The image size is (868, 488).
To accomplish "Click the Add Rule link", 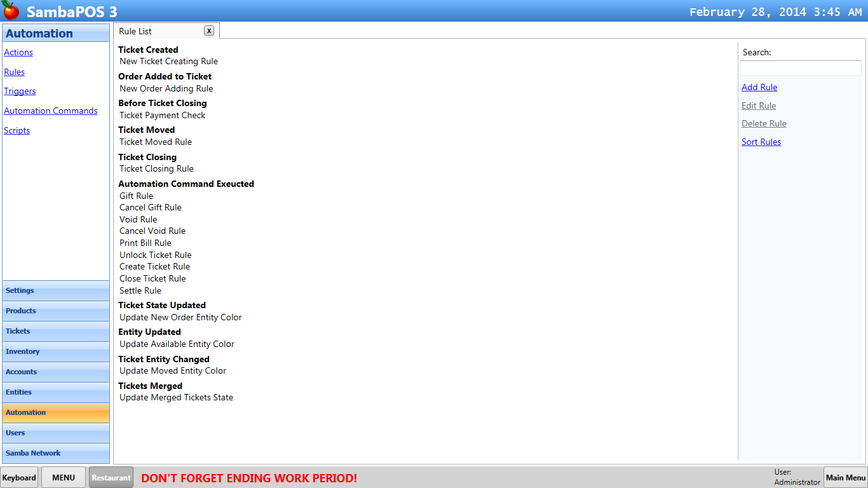I will point(759,88).
